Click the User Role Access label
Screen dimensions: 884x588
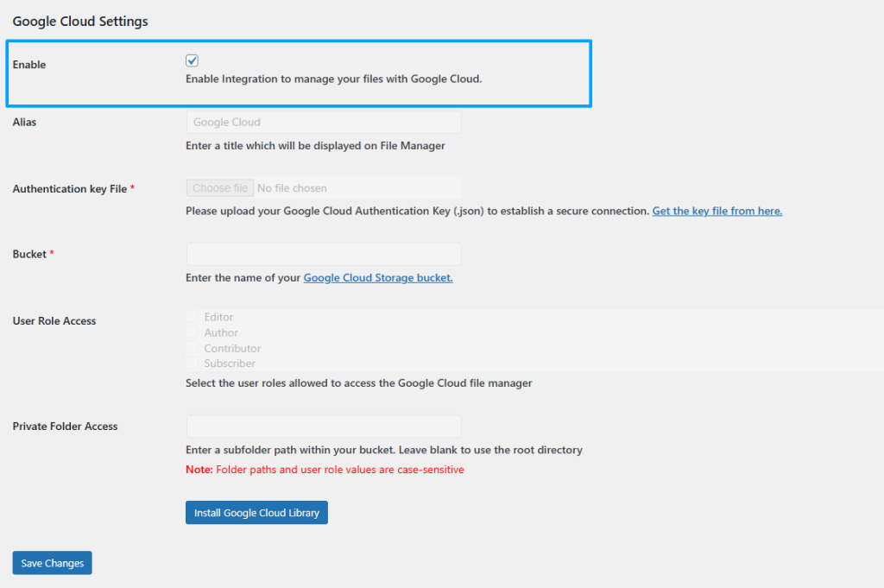[x=54, y=320]
